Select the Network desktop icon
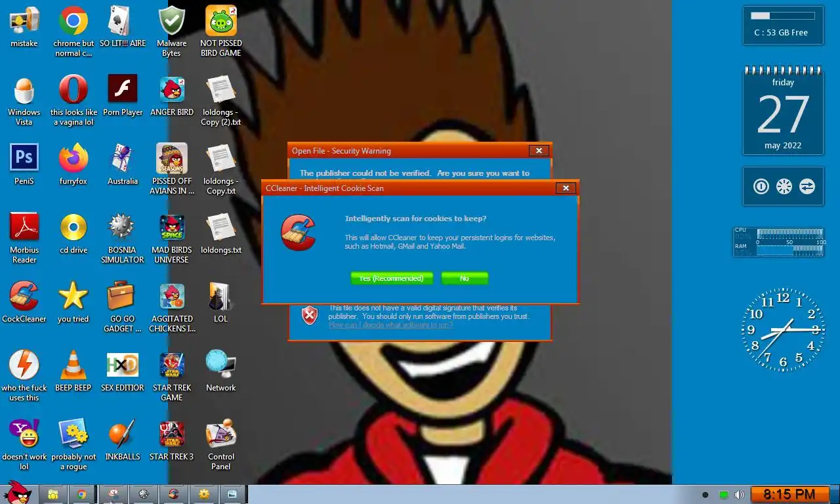 pos(221,371)
